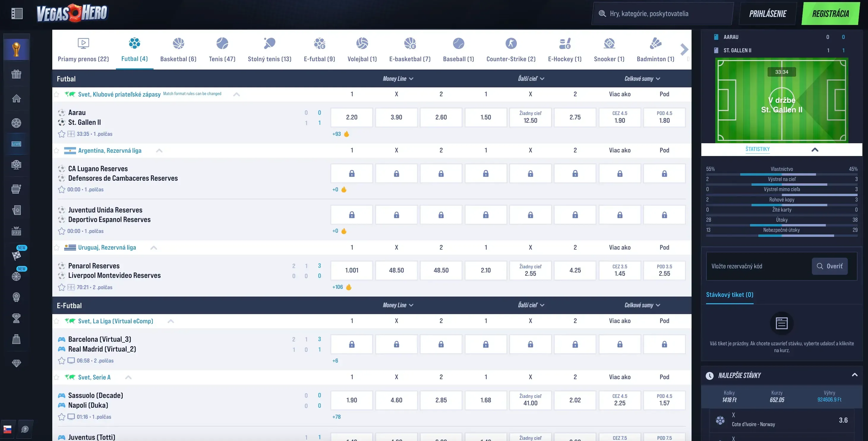Open Ďalší cieľ dropdown in Futbal header

pos(531,78)
